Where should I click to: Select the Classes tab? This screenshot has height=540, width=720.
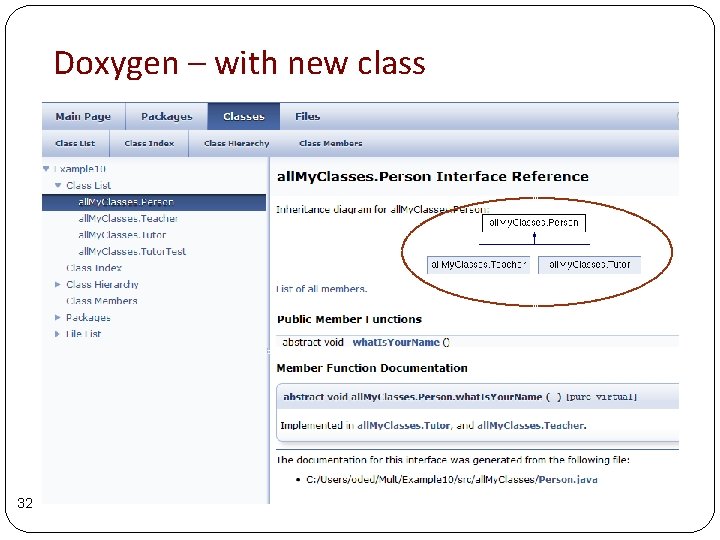(244, 117)
